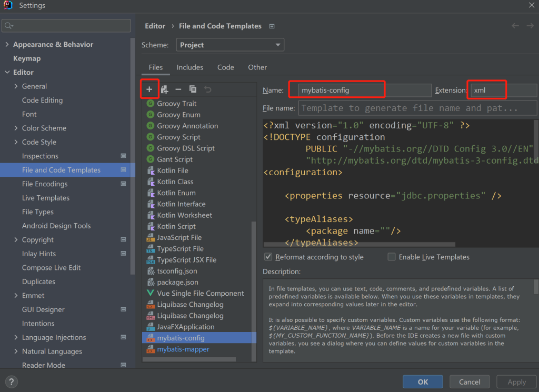Toggle Reformat according to style checkbox
Screen dimensions: 539x392
[268, 257]
